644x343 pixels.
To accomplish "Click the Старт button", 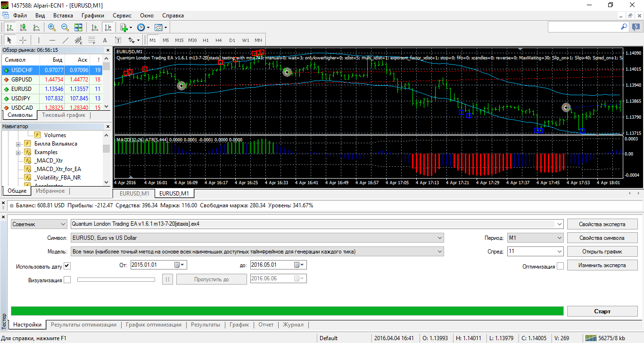I will tap(603, 311).
